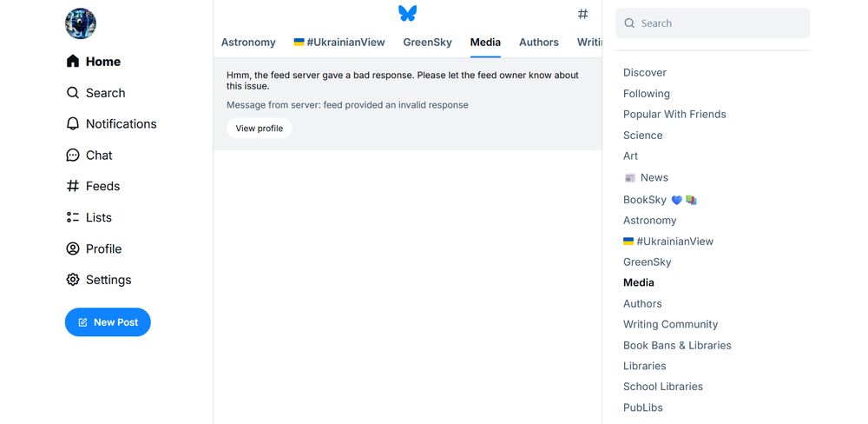The height and width of the screenshot is (424, 868).
Task: Open the Feeds label in sidebar
Action: tap(103, 186)
